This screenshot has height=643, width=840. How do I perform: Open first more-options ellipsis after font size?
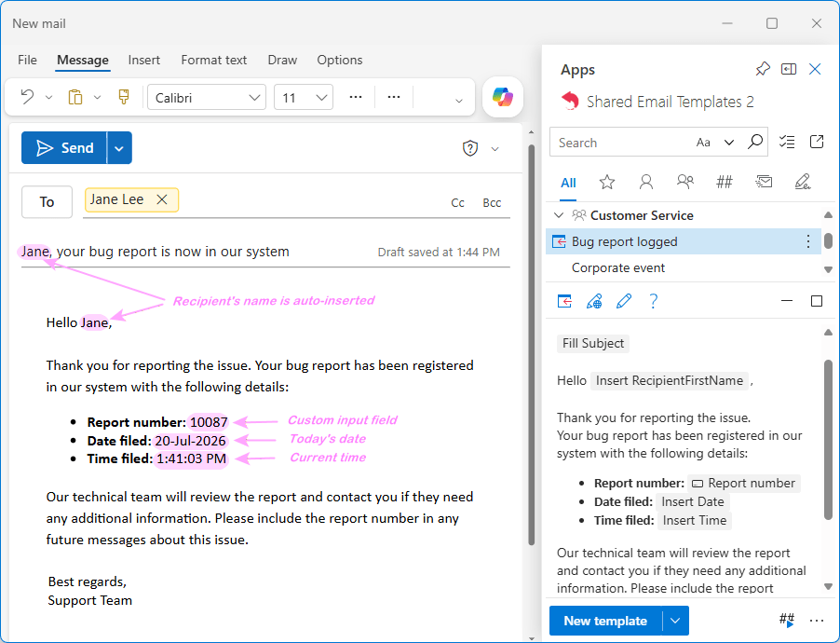click(x=356, y=97)
